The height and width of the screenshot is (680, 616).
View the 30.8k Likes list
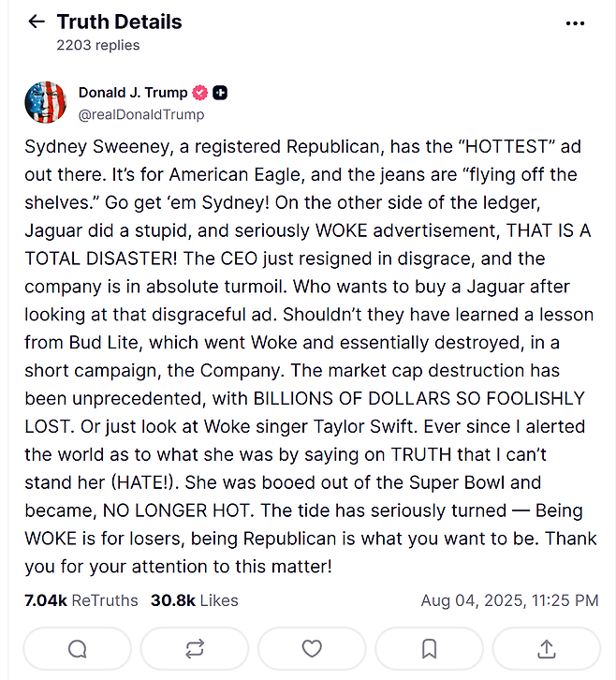point(195,600)
